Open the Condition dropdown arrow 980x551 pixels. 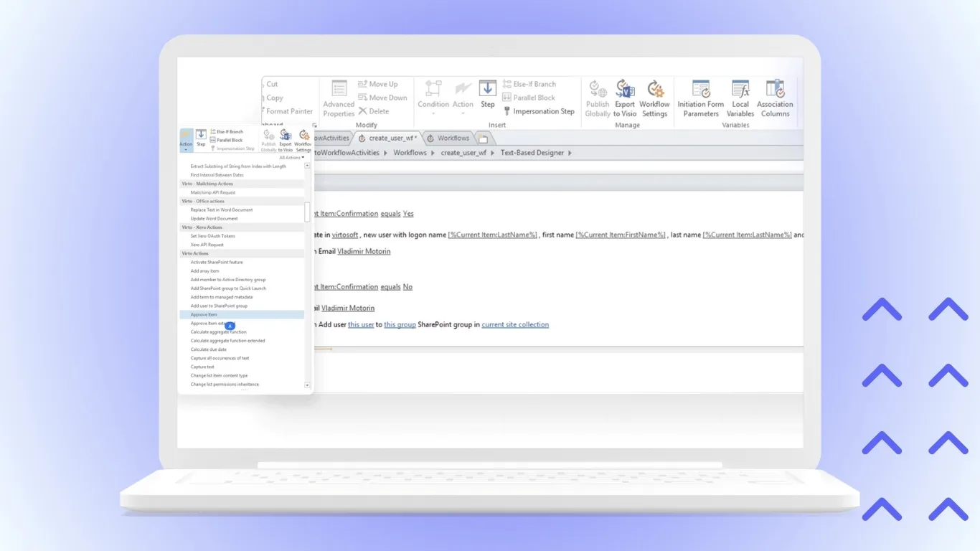point(433,112)
